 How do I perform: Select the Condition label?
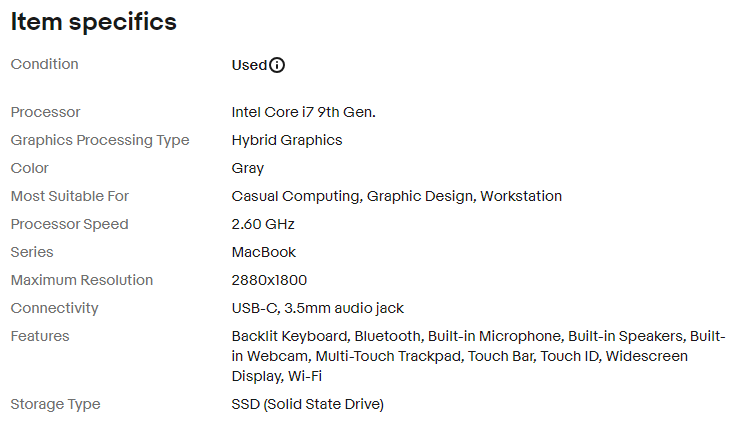pos(44,64)
